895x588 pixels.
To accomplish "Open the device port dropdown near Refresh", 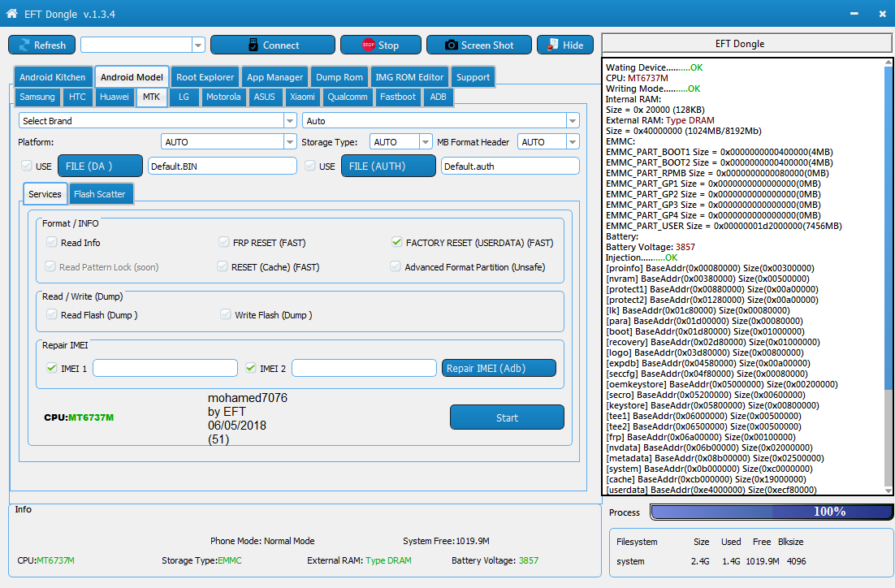I will (x=198, y=45).
